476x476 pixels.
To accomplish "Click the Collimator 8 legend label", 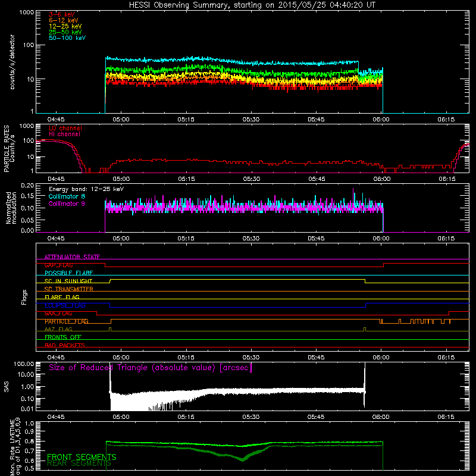I will click(x=67, y=196).
